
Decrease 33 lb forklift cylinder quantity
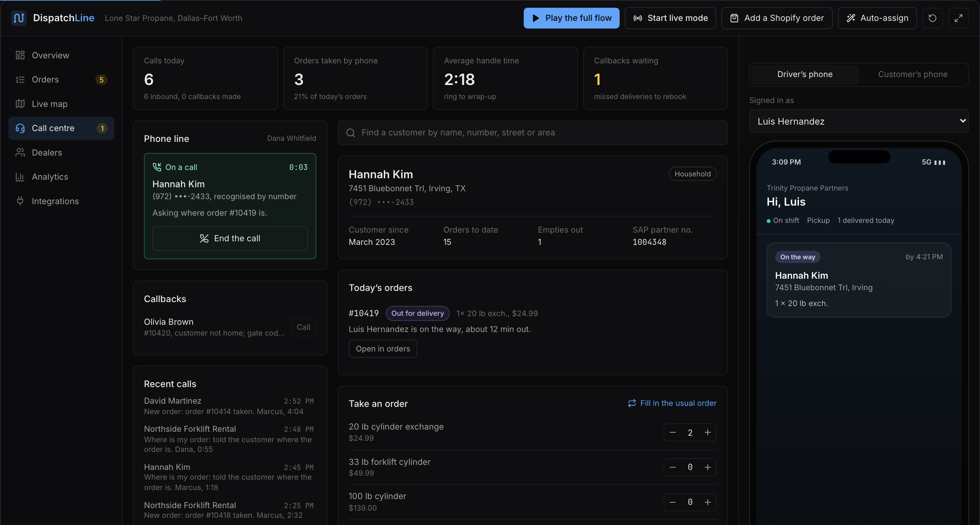tap(673, 467)
